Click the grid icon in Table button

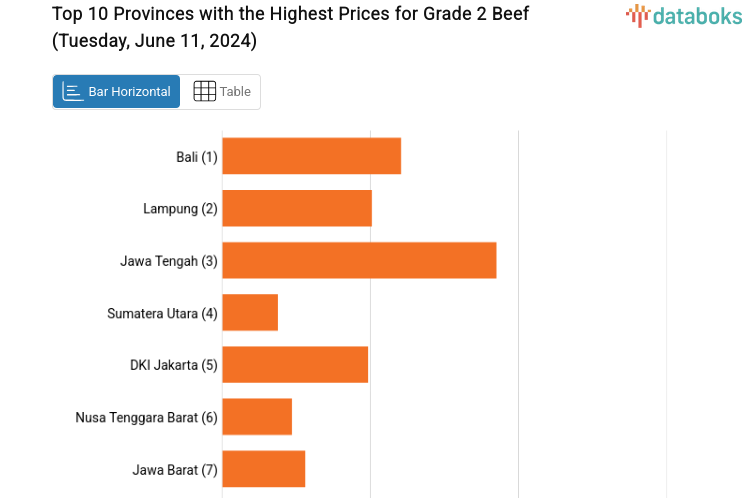pos(204,91)
